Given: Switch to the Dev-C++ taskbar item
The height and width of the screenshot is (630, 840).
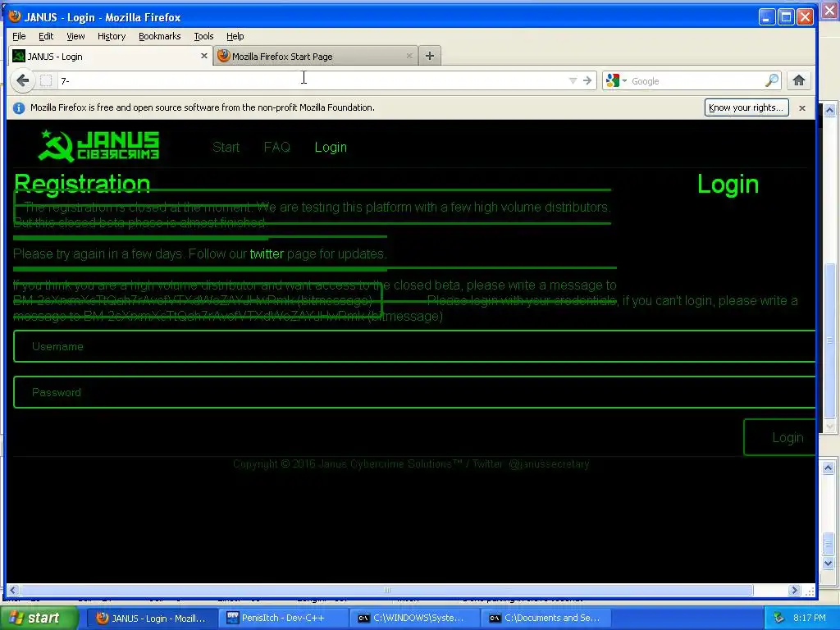Looking at the screenshot, I should pos(284,619).
